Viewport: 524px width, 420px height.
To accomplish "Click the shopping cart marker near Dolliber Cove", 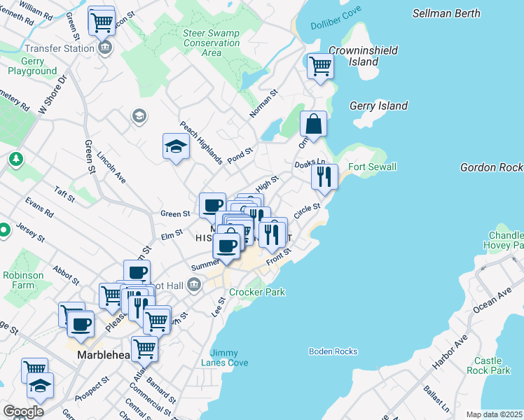I will pyautogui.click(x=320, y=66).
